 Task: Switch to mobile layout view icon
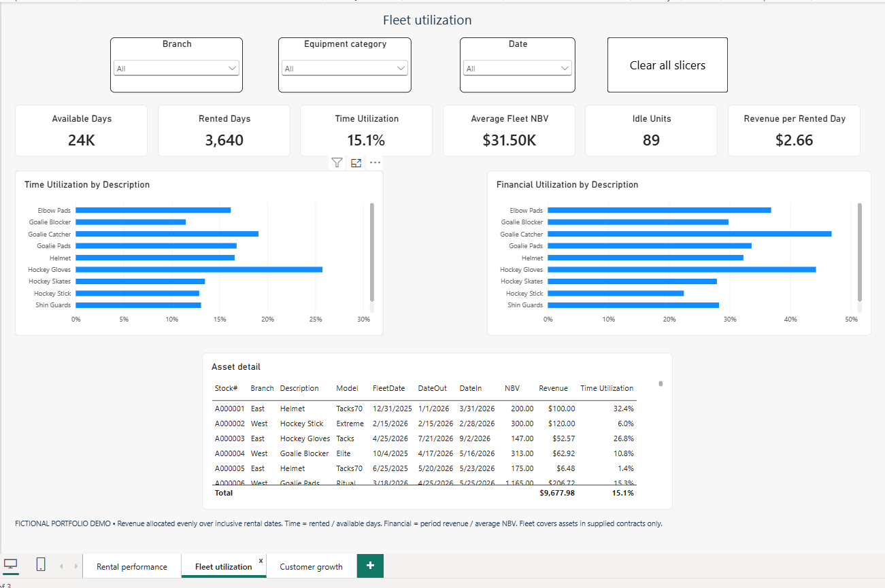41,564
